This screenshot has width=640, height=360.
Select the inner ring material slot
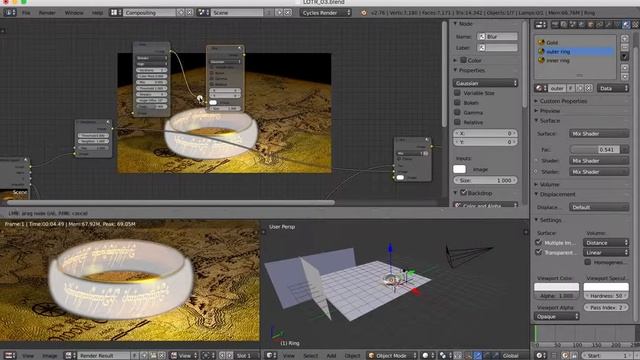[x=575, y=60]
